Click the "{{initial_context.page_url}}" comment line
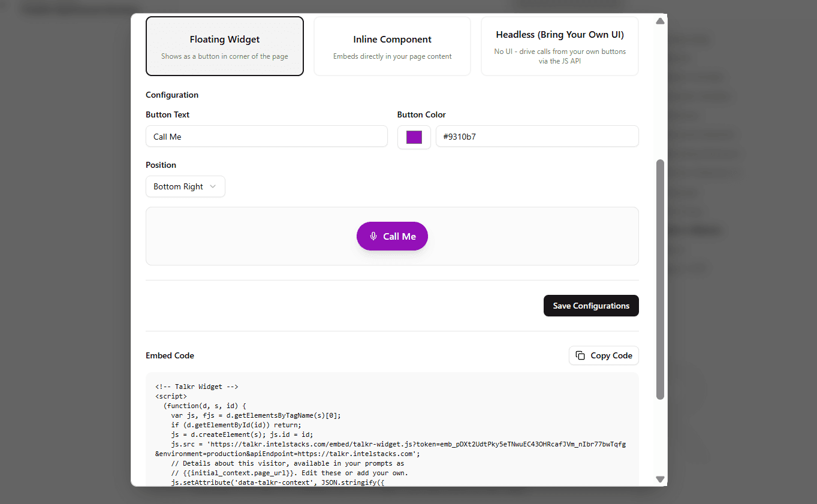The image size is (817, 504). 290,473
